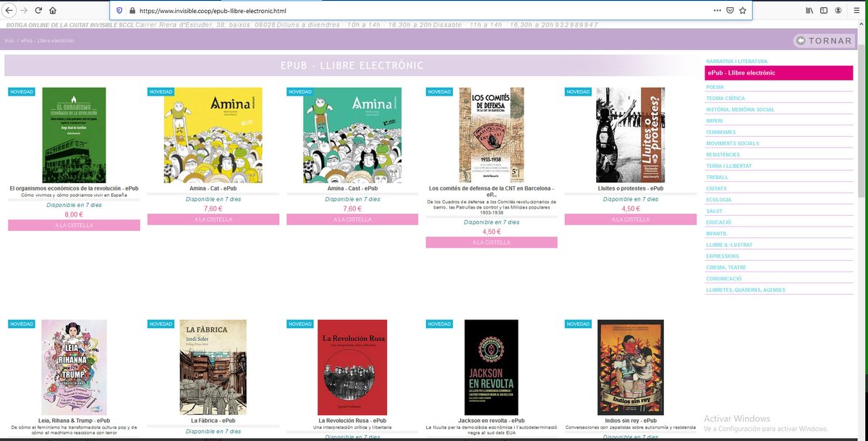This screenshot has width=868, height=441.
Task: Open the tracking protection shield icon
Action: [119, 11]
